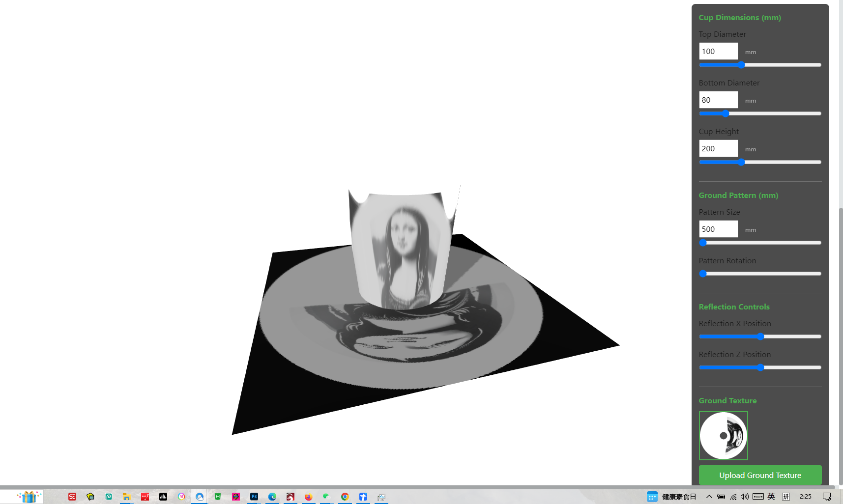This screenshot has height=504, width=843.
Task: Open Photoshop from the taskbar
Action: click(254, 497)
